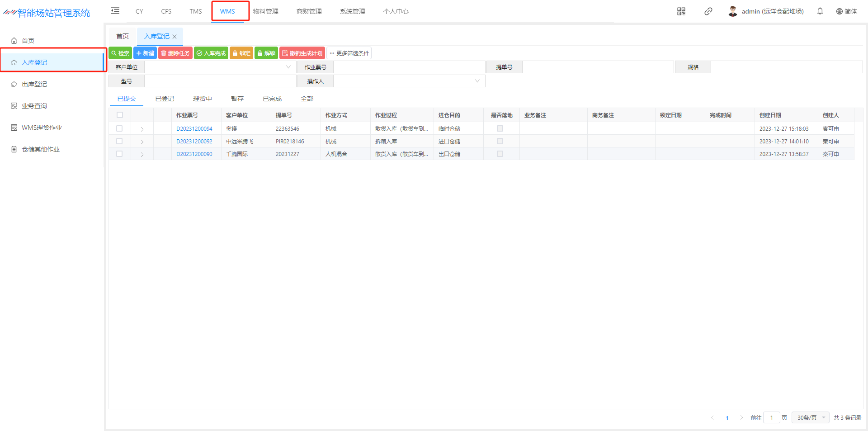The height and width of the screenshot is (431, 868).
Task: Collapse the sidebar with the menu fold icon
Action: click(x=115, y=11)
